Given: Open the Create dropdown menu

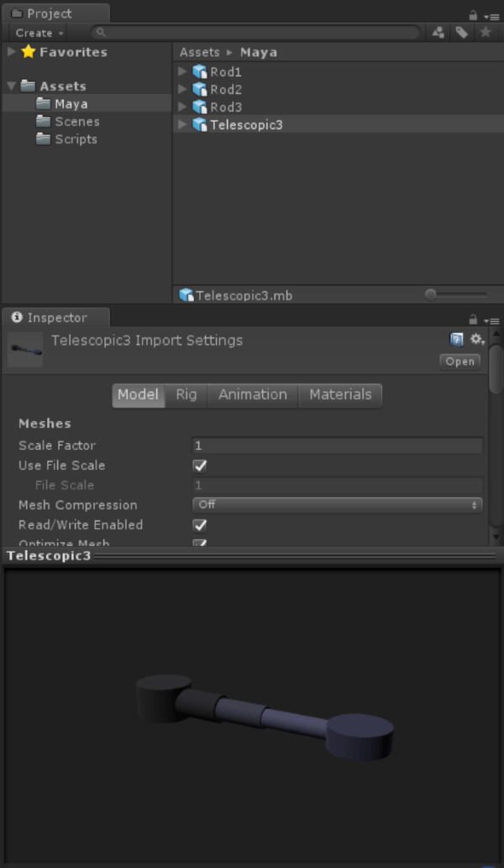Looking at the screenshot, I should coord(39,33).
